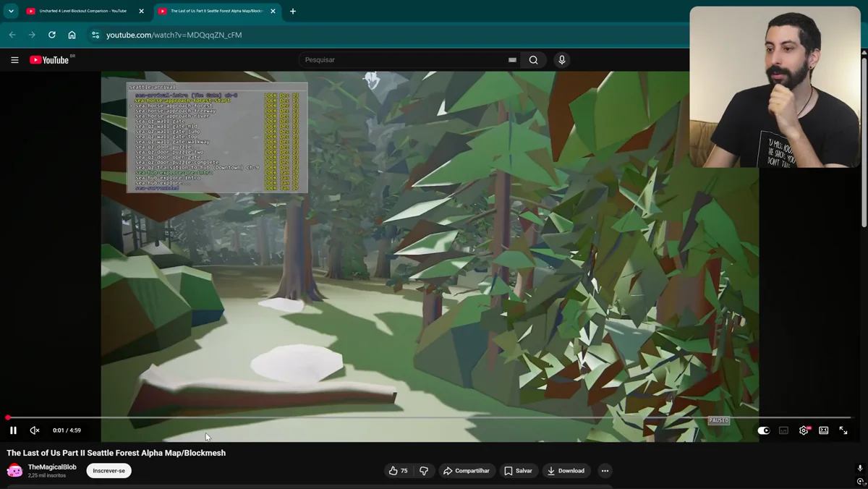
Task: Enter full screen mode
Action: click(x=843, y=430)
